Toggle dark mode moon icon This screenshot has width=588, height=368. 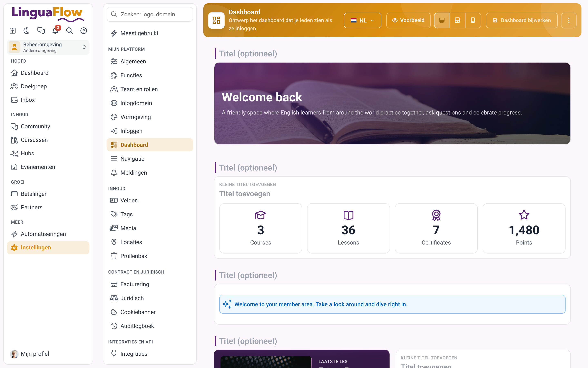pyautogui.click(x=27, y=31)
